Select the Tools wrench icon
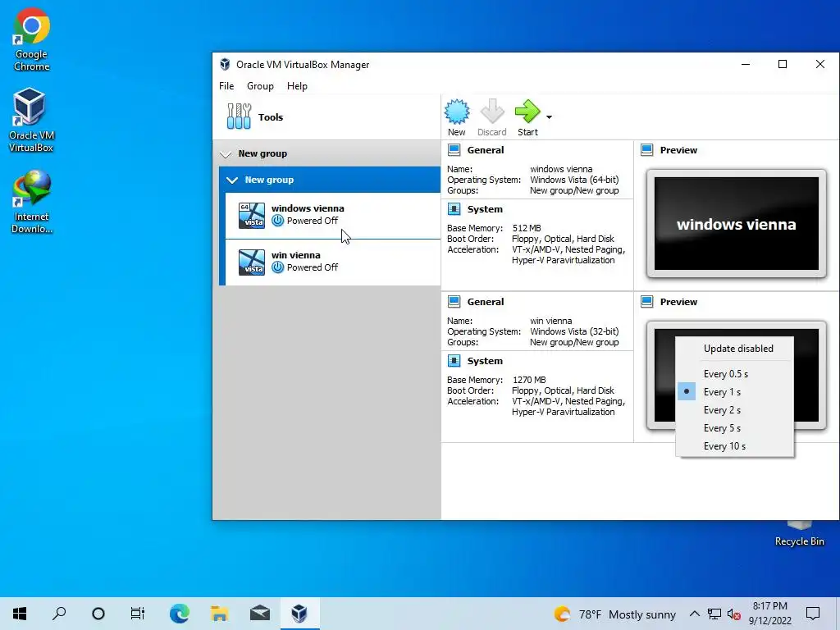840x630 pixels. 239,116
